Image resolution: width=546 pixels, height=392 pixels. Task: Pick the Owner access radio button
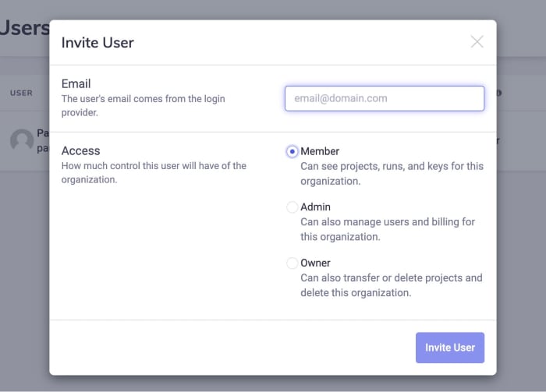292,263
